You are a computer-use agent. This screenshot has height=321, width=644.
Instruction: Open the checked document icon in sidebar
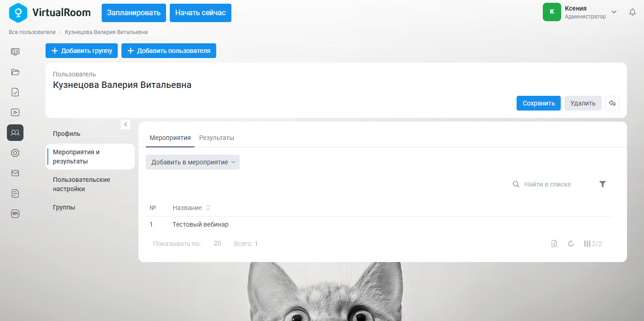(x=15, y=92)
